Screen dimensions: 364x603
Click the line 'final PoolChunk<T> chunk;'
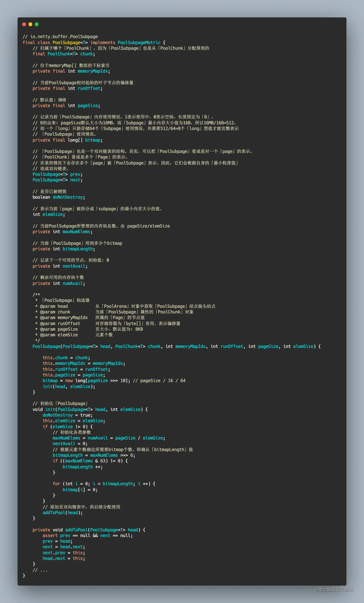(64, 54)
